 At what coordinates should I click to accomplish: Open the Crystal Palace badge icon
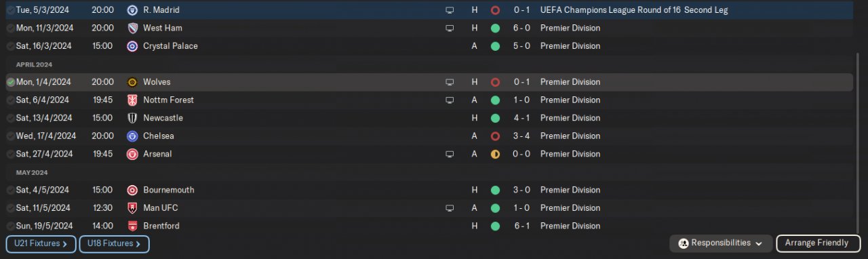coord(132,46)
